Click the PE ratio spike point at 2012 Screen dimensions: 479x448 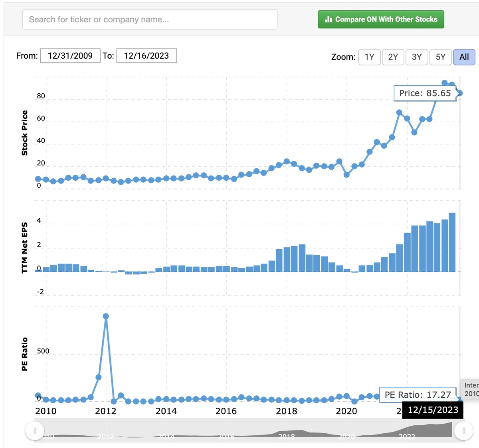pos(106,316)
